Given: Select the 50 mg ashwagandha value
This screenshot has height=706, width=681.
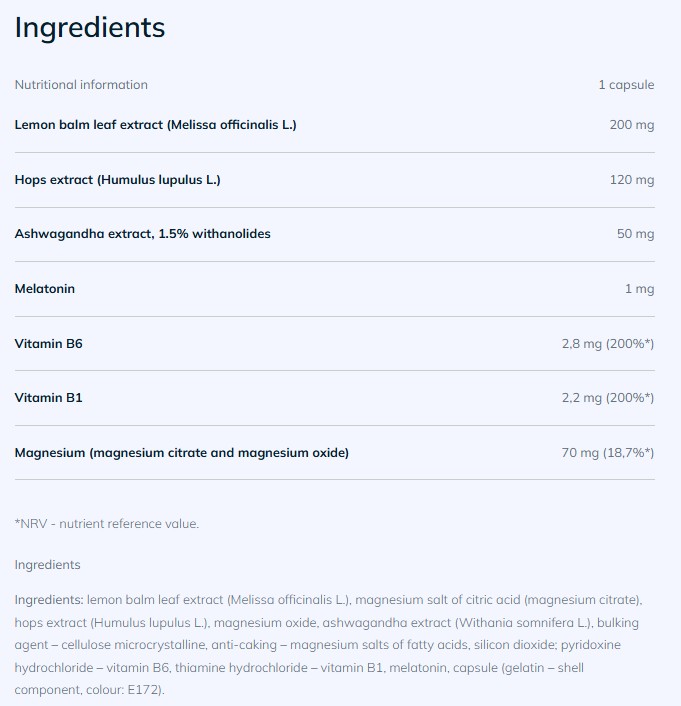Looking at the screenshot, I should click(635, 234).
